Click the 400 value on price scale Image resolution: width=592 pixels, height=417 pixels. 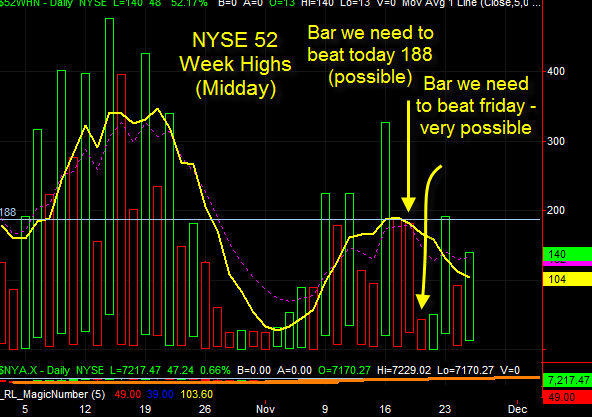[556, 71]
